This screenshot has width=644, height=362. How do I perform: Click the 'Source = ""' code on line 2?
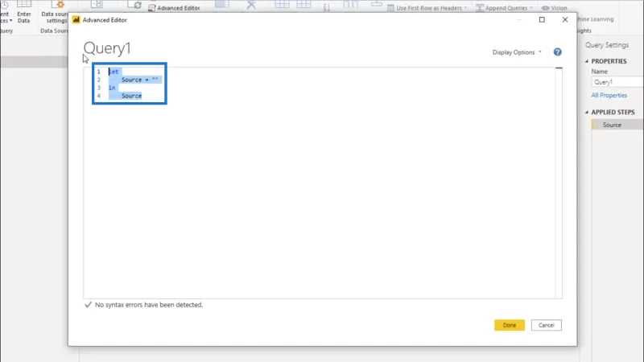[x=139, y=80]
